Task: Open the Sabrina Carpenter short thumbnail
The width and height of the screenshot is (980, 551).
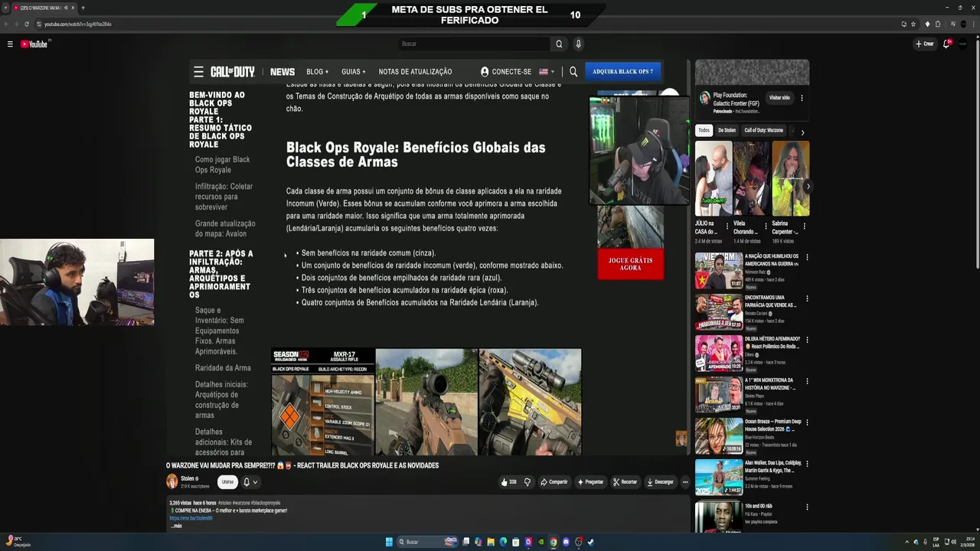Action: click(x=790, y=178)
